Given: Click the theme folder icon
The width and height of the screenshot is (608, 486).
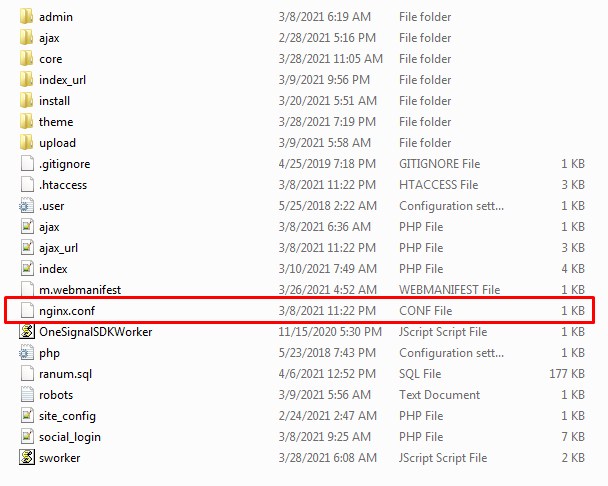Looking at the screenshot, I should pos(27,122).
